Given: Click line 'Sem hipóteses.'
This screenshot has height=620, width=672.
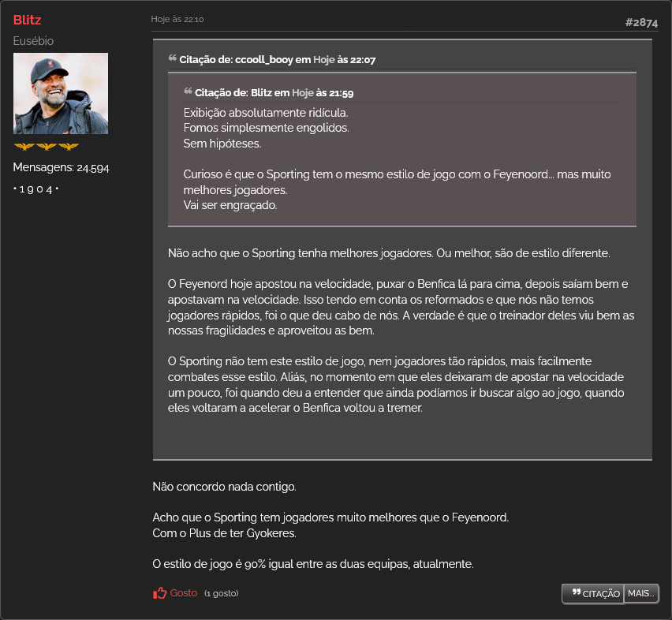Looking at the screenshot, I should 222,144.
